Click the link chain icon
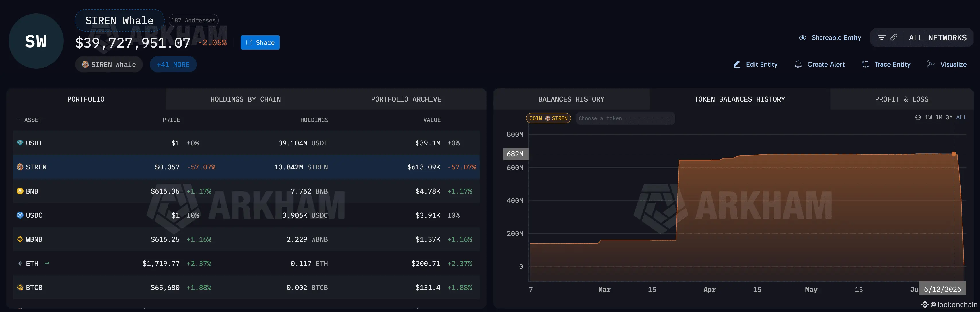This screenshot has height=312, width=980. coord(894,37)
